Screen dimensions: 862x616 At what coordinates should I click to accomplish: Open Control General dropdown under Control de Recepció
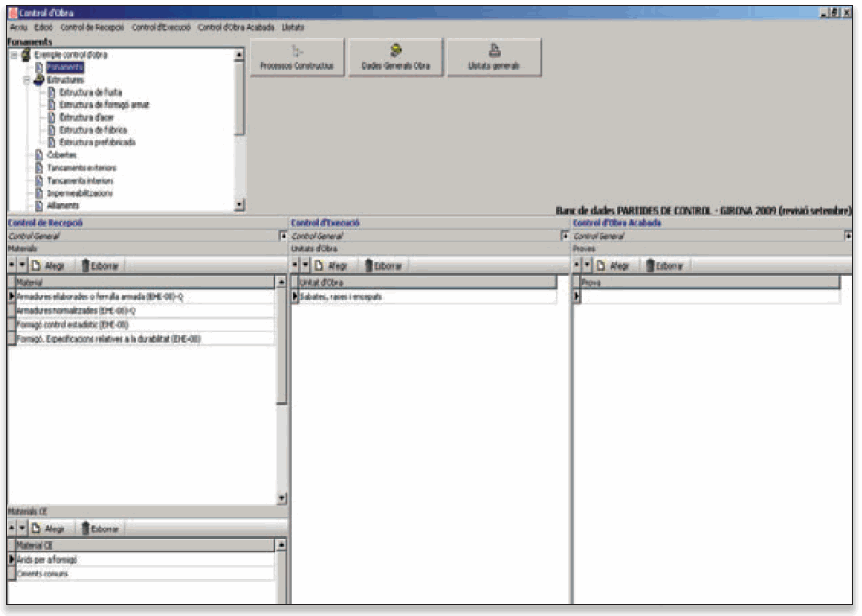pyautogui.click(x=284, y=237)
